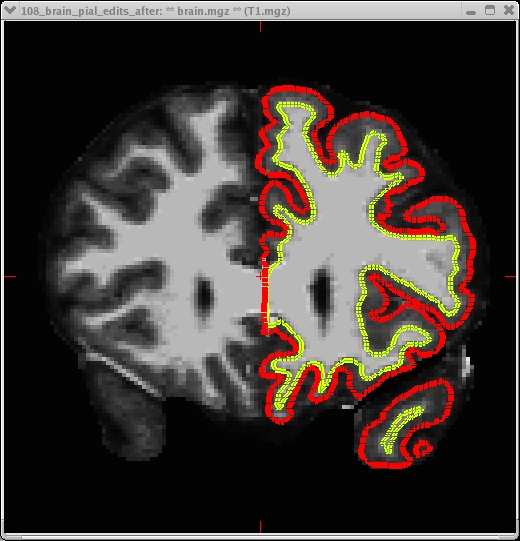The width and height of the screenshot is (520, 541).
Task: Click the yellow surface outline inside the cerebellum
Action: point(401,430)
